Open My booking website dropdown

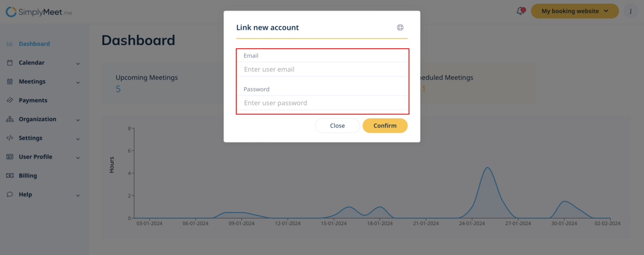(x=575, y=11)
